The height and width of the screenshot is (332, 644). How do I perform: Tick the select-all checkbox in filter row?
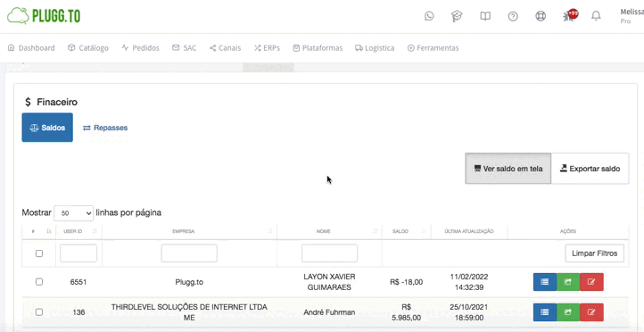click(x=39, y=253)
